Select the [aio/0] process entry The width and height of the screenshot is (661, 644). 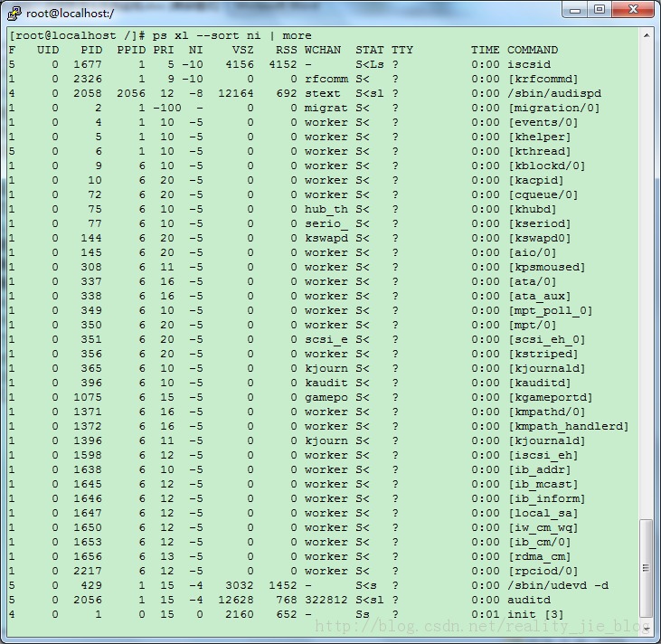point(533,252)
